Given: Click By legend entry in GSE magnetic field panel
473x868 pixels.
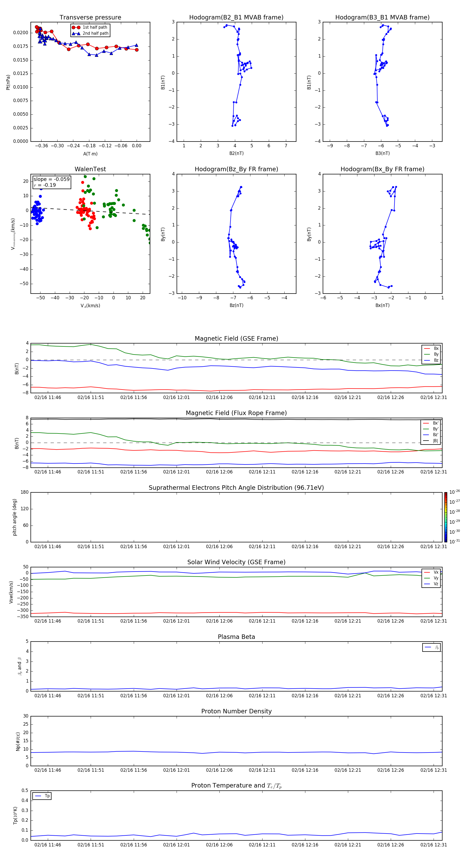Looking at the screenshot, I should pyautogui.click(x=431, y=354).
